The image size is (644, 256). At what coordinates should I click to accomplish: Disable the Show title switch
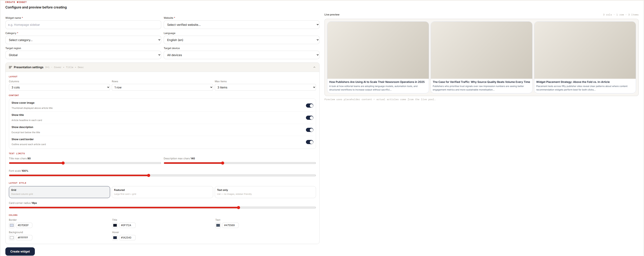(309, 118)
